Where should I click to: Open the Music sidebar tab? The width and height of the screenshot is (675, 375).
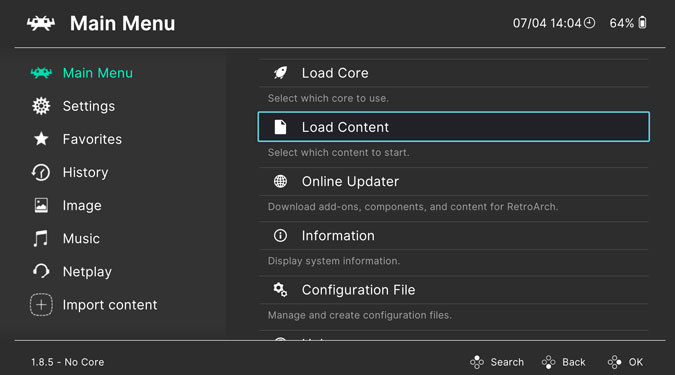coord(81,239)
